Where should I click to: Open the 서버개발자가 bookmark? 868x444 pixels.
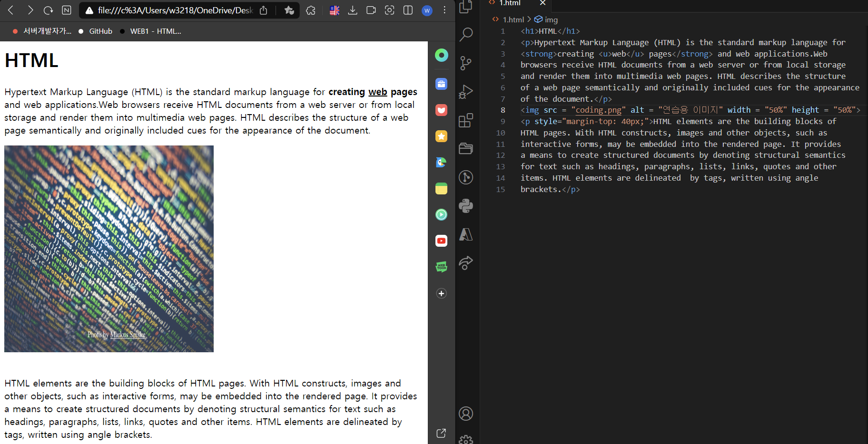[42, 31]
